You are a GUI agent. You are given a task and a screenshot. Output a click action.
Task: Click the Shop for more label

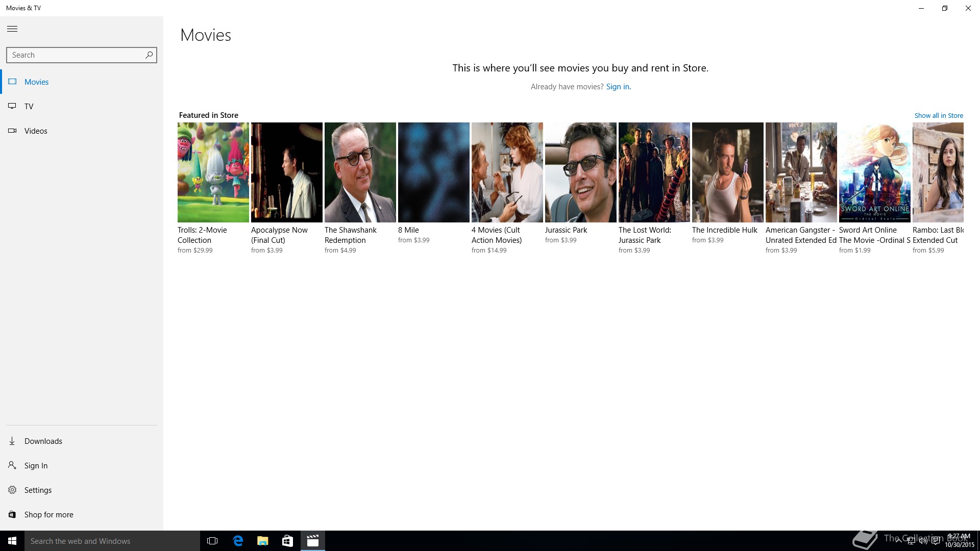pos(49,514)
